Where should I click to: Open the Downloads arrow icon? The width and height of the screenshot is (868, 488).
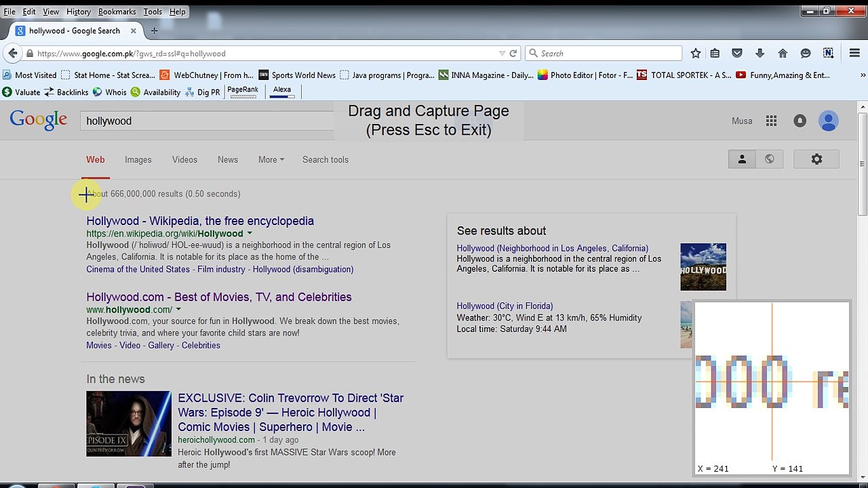coord(759,54)
